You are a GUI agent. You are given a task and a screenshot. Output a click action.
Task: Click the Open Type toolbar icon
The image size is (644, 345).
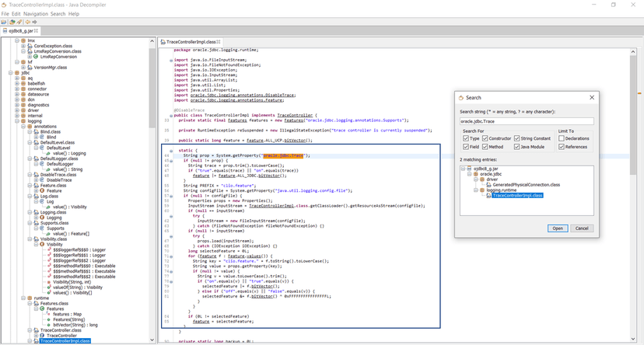click(14, 22)
